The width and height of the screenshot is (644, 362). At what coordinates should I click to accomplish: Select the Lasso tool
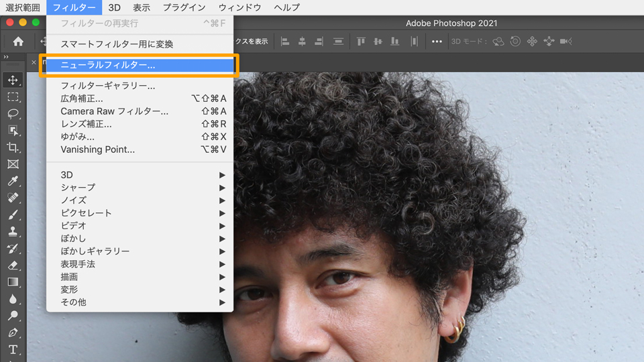(13, 114)
